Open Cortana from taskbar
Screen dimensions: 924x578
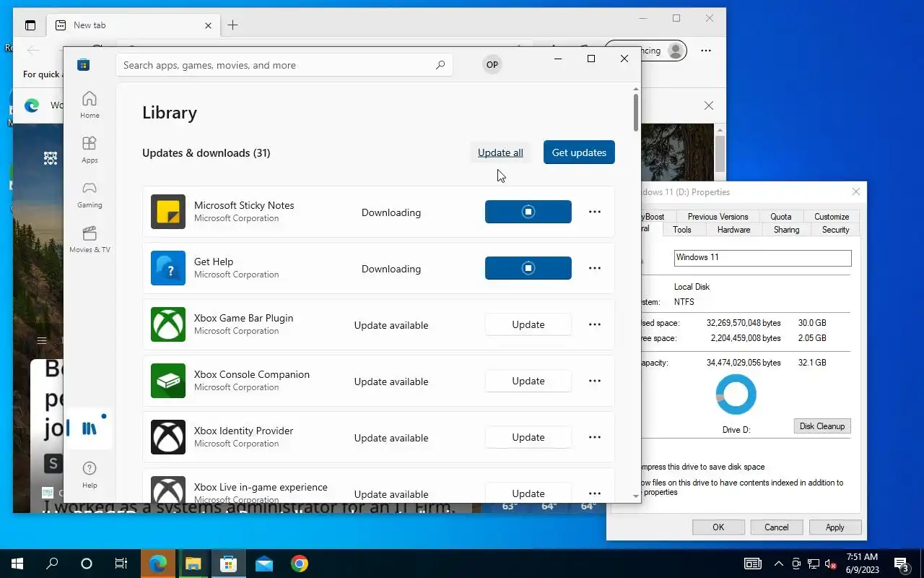(x=87, y=564)
